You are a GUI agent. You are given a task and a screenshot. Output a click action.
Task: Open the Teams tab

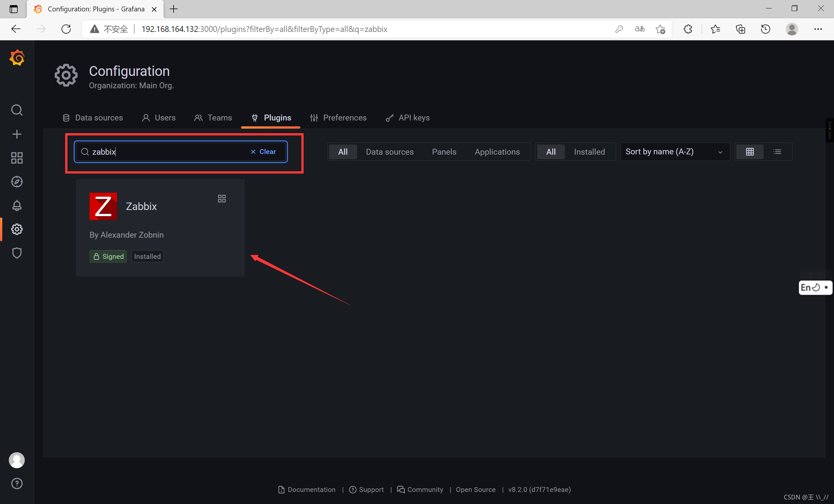(213, 118)
